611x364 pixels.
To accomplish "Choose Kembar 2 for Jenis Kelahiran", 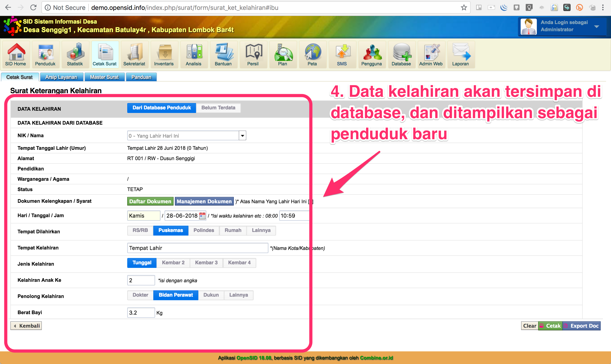I will pos(173,263).
